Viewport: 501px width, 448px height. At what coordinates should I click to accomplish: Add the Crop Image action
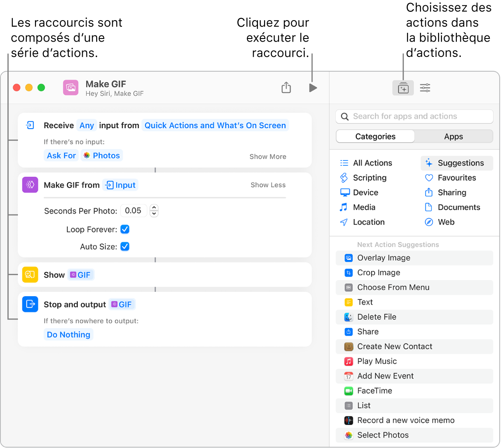pyautogui.click(x=378, y=273)
